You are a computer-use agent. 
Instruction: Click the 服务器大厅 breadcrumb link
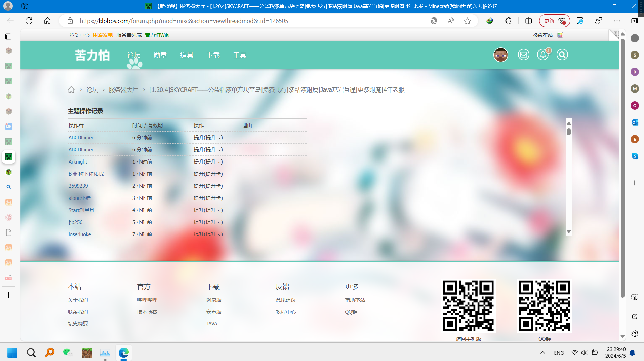tap(123, 90)
